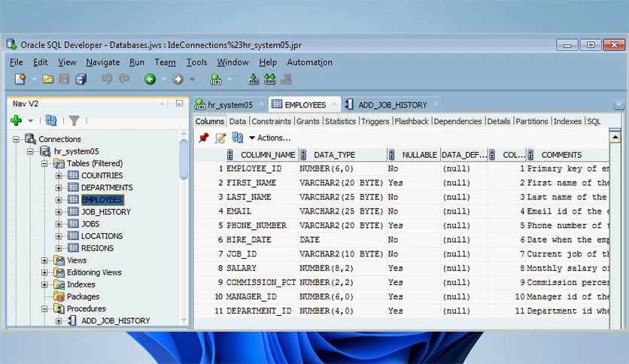Viewport: 629px width, 364px height.
Task: Click the columns grid scroll-up arrow
Action: (615, 138)
